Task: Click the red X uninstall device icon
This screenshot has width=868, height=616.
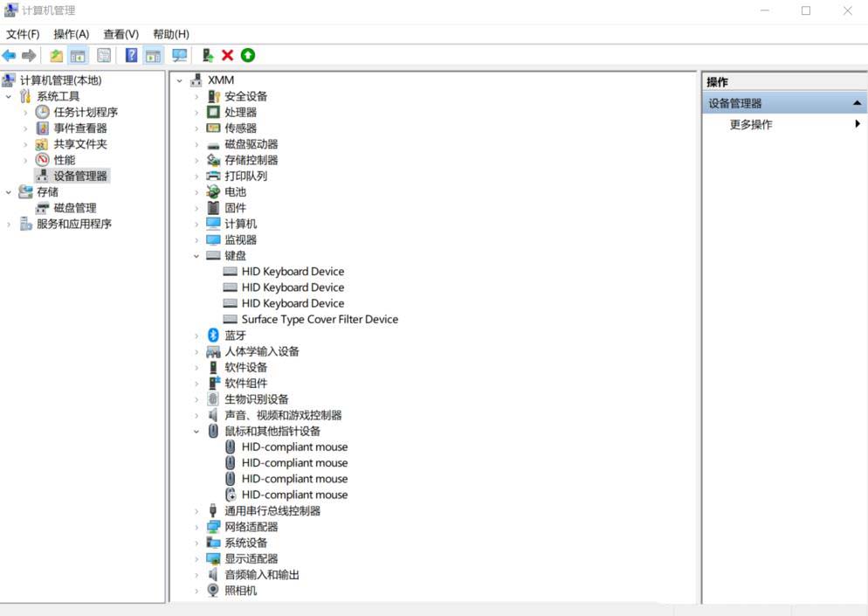Action: coord(227,55)
